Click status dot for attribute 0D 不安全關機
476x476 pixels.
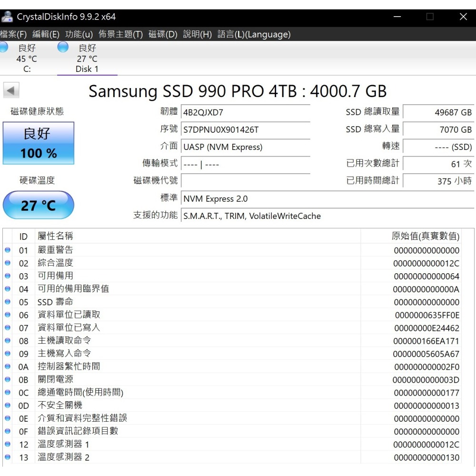pos(8,405)
